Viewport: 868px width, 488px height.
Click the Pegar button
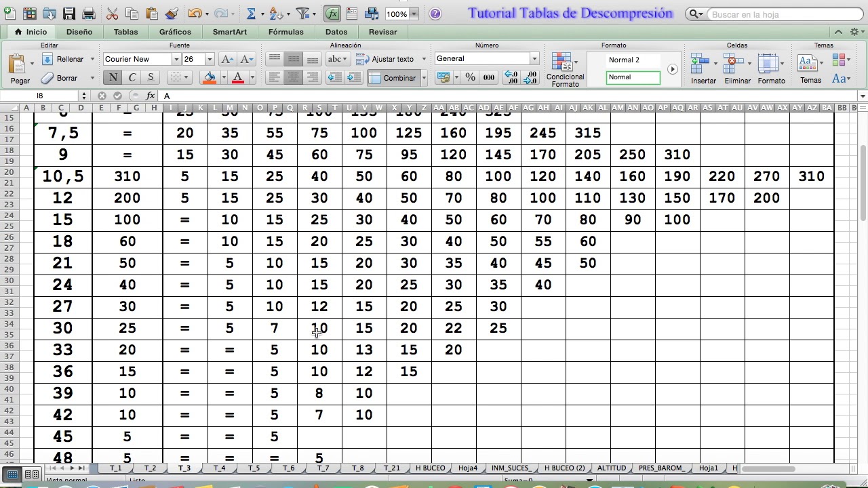tap(20, 69)
